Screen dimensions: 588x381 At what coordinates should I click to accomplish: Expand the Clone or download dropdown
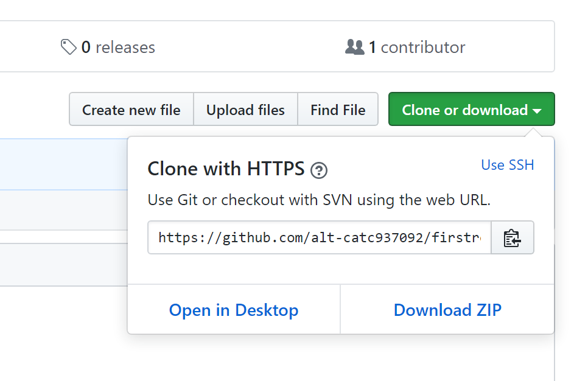point(471,109)
